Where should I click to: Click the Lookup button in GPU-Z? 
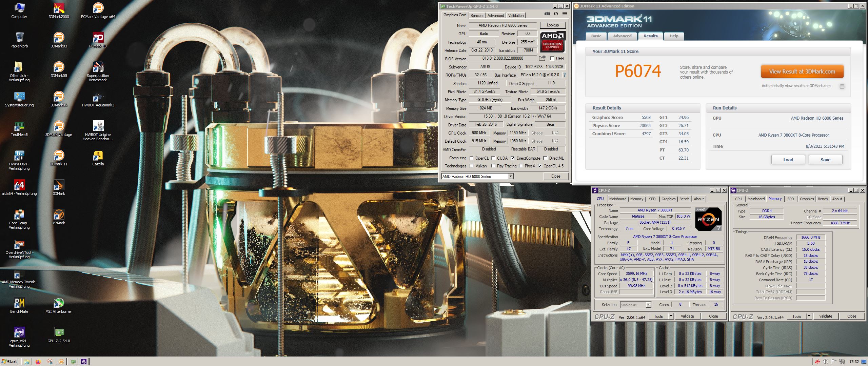[553, 25]
